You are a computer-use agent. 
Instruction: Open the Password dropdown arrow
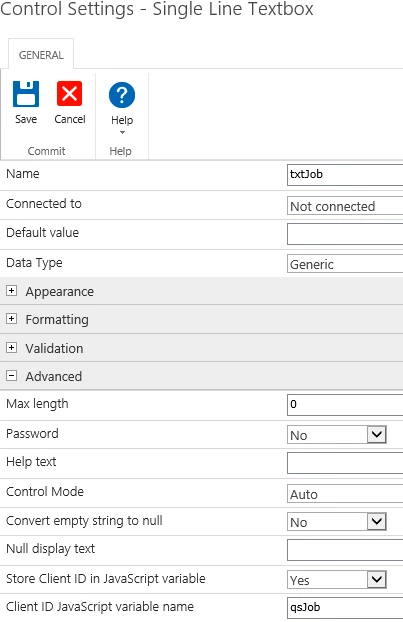tap(376, 434)
